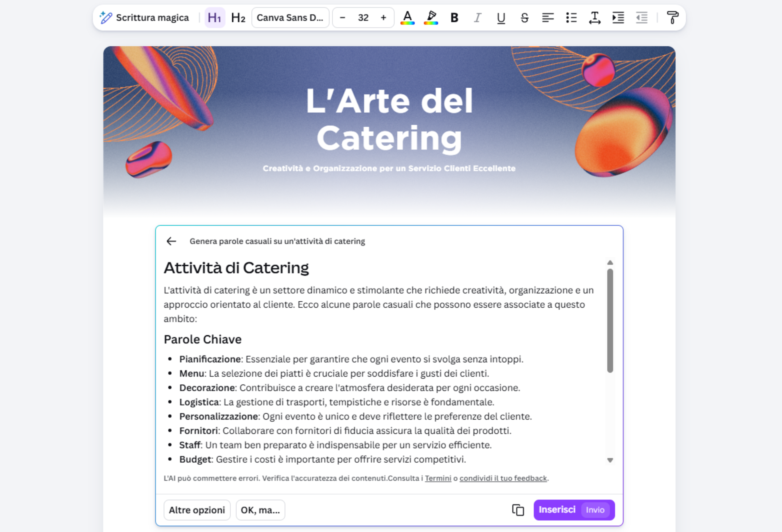This screenshot has height=532, width=782.
Task: Click the Staff bullet item
Action: click(x=335, y=445)
